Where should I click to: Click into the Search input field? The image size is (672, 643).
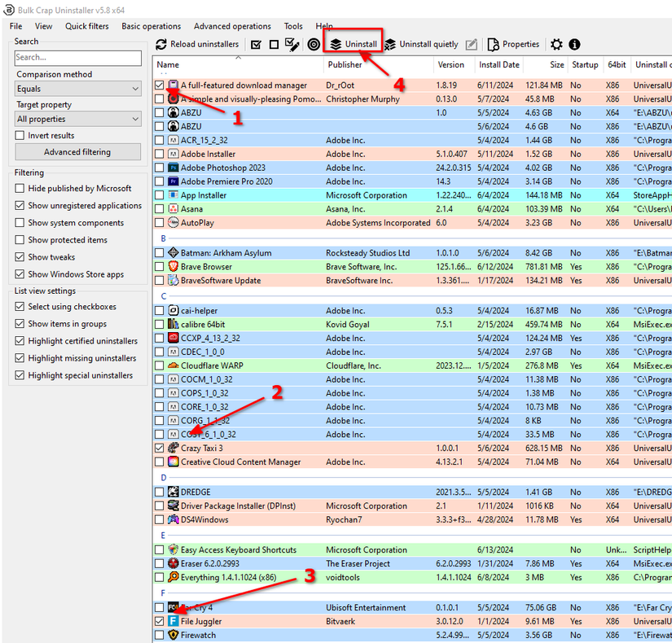(78, 58)
